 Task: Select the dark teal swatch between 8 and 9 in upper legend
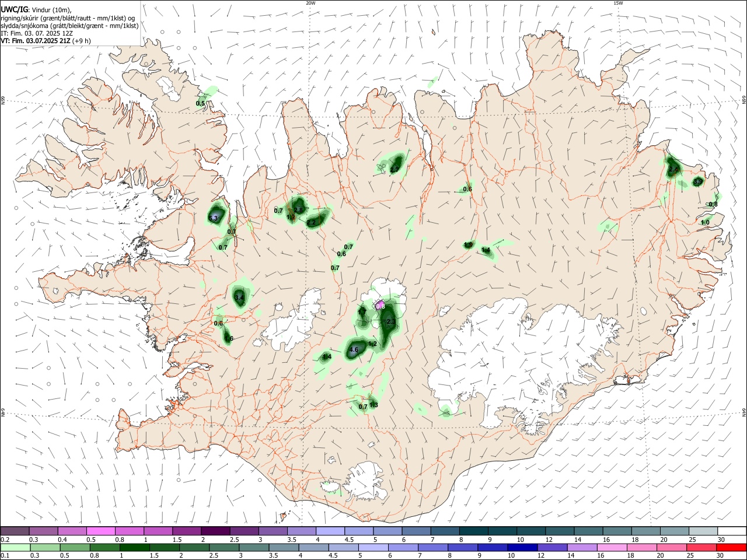coord(474,531)
